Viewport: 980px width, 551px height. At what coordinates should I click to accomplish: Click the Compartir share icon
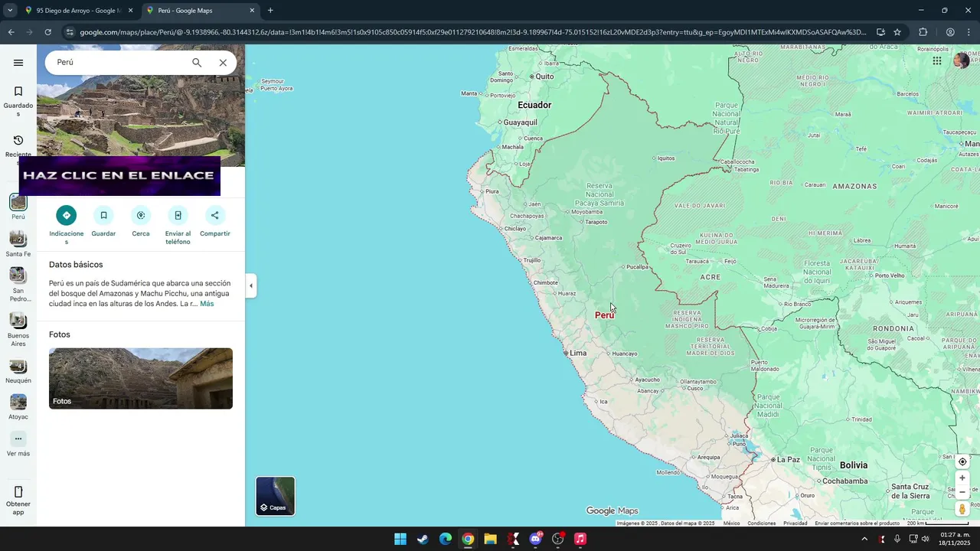[x=214, y=215]
